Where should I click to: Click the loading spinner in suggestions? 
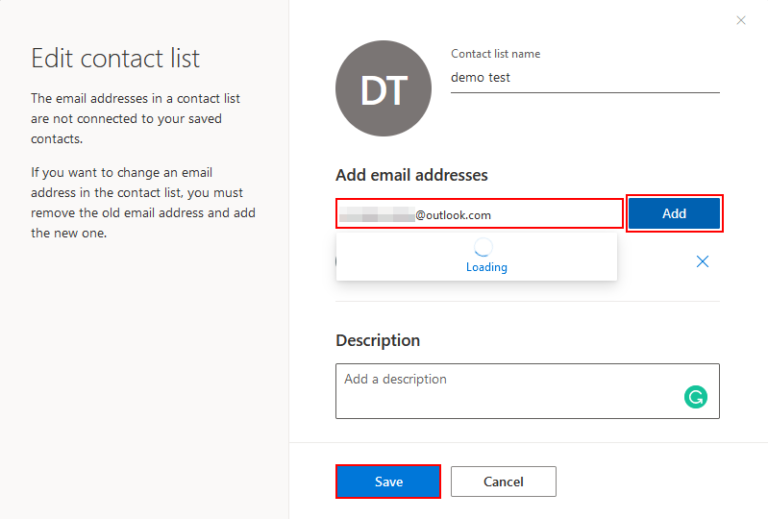483,247
